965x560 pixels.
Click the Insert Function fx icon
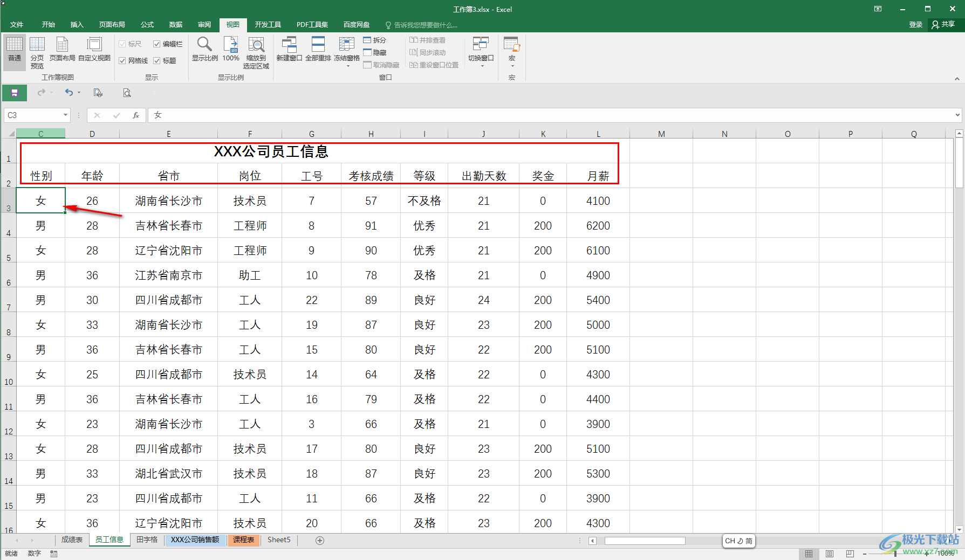click(x=136, y=115)
